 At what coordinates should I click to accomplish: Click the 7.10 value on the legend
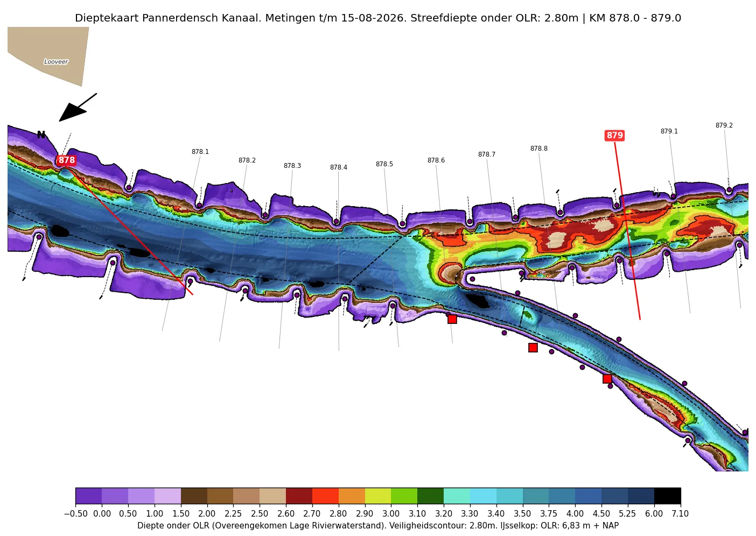(x=680, y=514)
